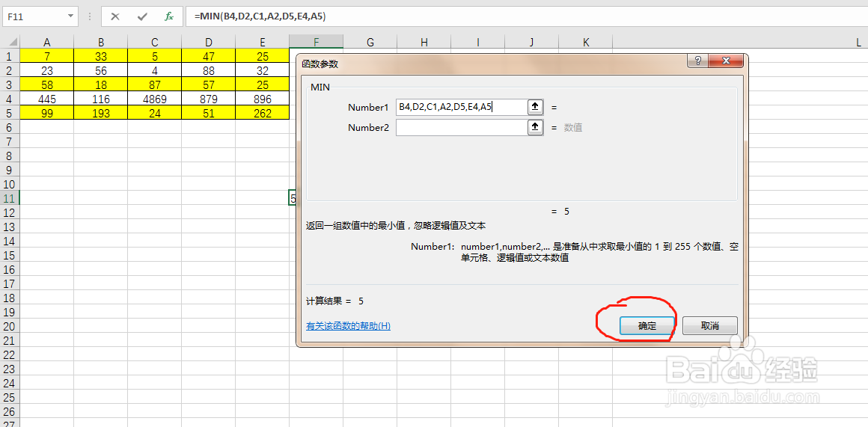Screen dimensions: 868x427
Task: Click cell D4 containing 879
Action: tap(208, 99)
